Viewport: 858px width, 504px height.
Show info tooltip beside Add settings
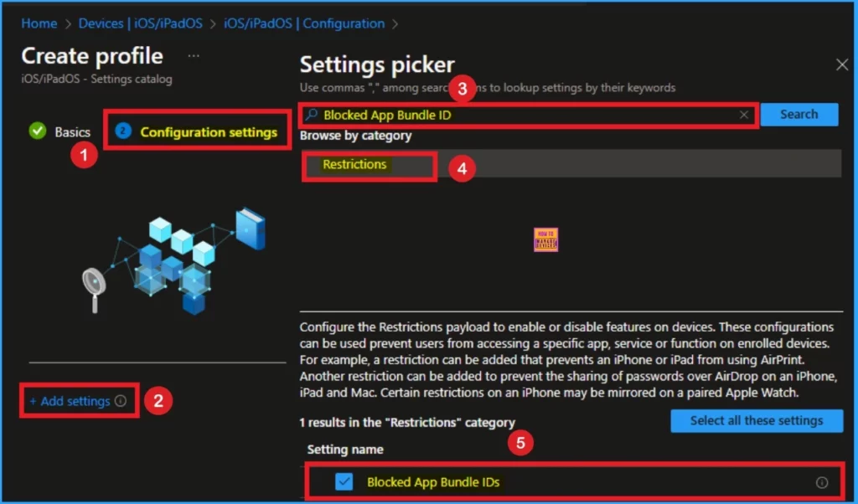click(121, 401)
